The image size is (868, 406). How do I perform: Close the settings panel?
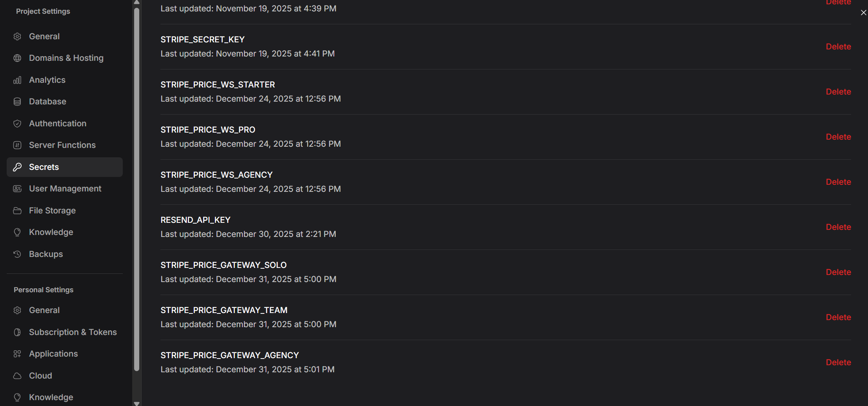[863, 13]
